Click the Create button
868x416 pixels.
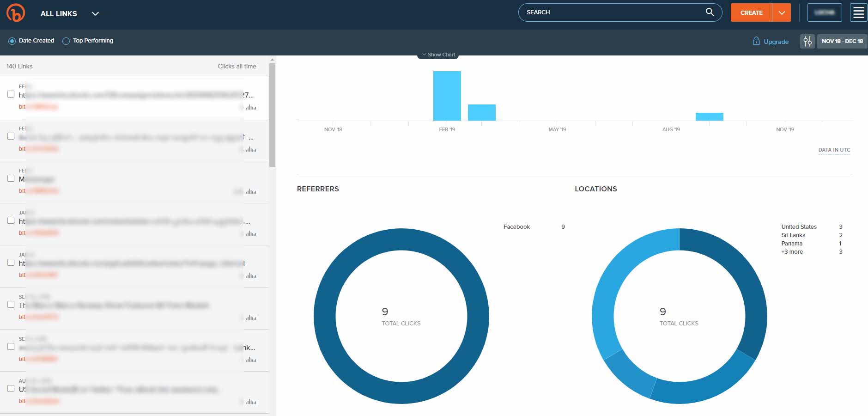coord(751,12)
